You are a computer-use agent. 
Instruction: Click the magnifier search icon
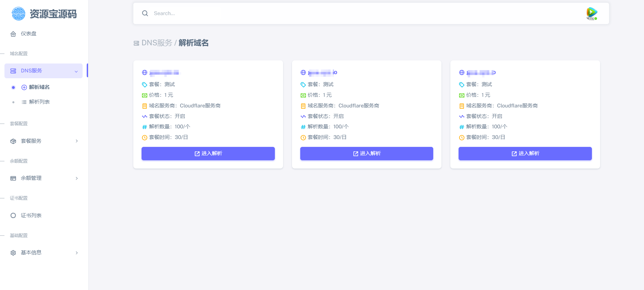pos(145,13)
